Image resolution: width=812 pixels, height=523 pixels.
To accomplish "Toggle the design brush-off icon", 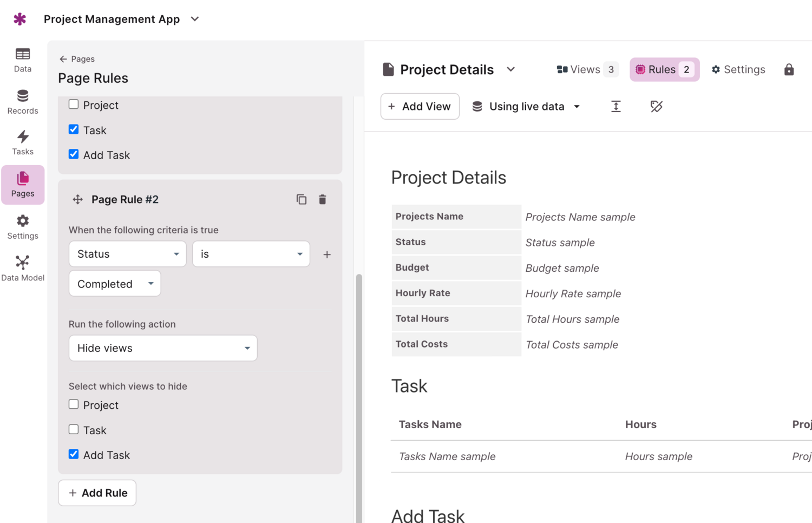I will click(656, 107).
